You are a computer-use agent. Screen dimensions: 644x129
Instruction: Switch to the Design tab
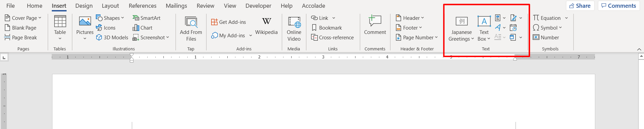pyautogui.click(x=84, y=6)
